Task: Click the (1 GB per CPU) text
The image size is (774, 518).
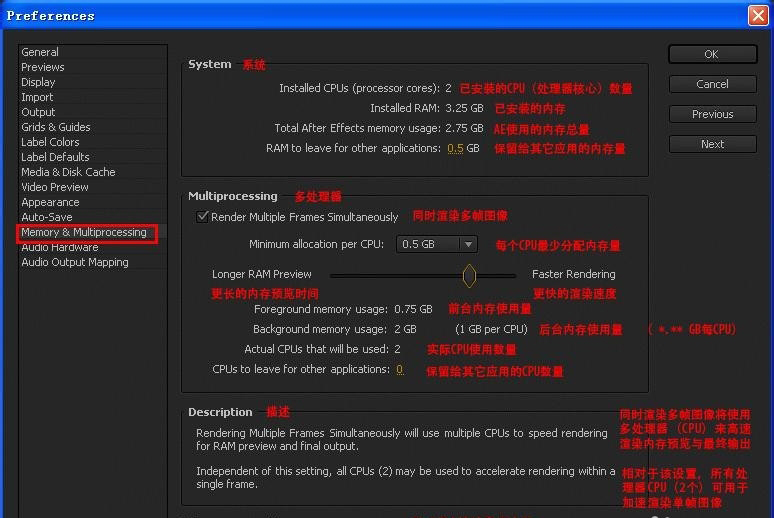Action: [x=491, y=329]
